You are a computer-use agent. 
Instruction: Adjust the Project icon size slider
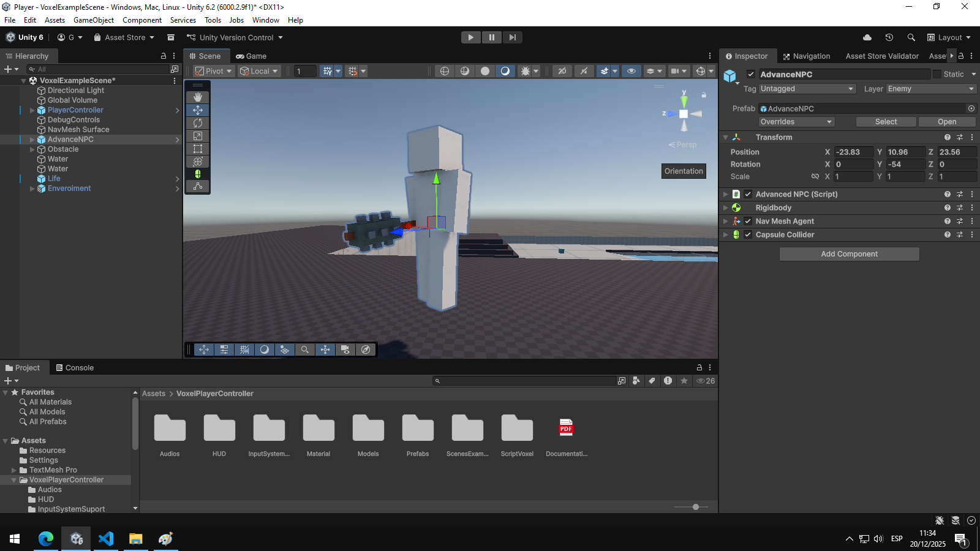point(695,507)
